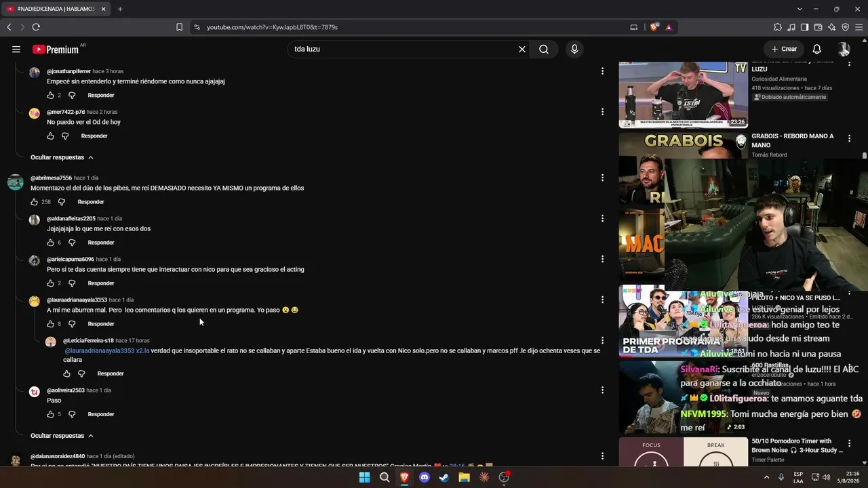Image resolution: width=868 pixels, height=488 pixels.
Task: Open the Brave VPN shield icon
Action: tap(845, 27)
